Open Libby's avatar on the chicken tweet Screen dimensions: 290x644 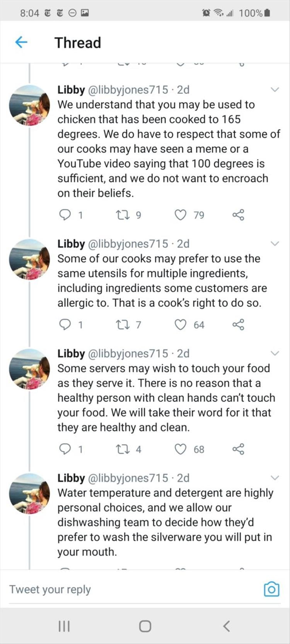point(30,106)
